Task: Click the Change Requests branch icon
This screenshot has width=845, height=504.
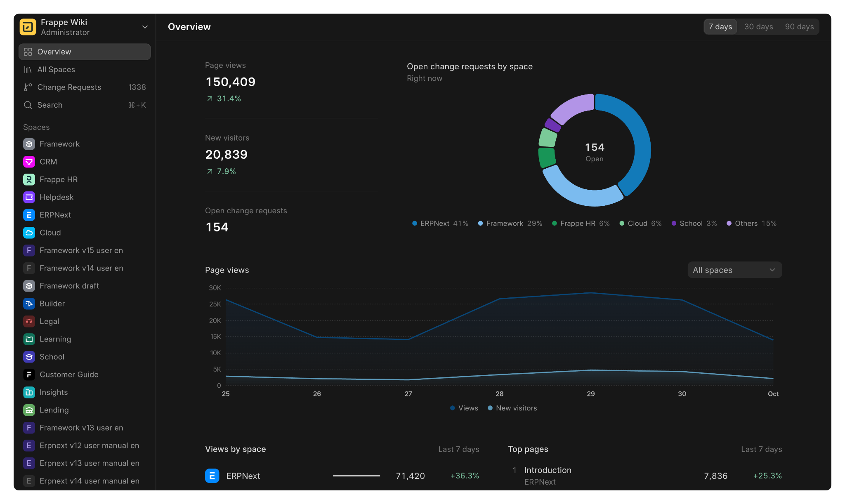Action: pos(28,87)
